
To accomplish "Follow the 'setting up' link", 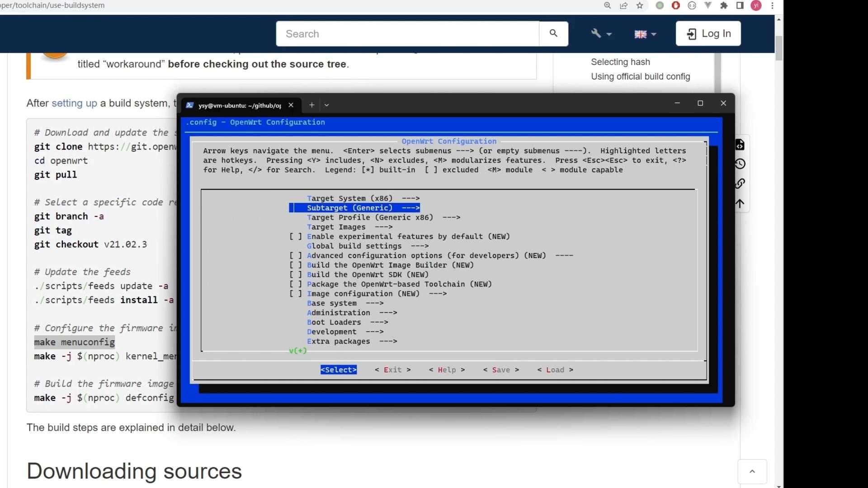I will (74, 103).
